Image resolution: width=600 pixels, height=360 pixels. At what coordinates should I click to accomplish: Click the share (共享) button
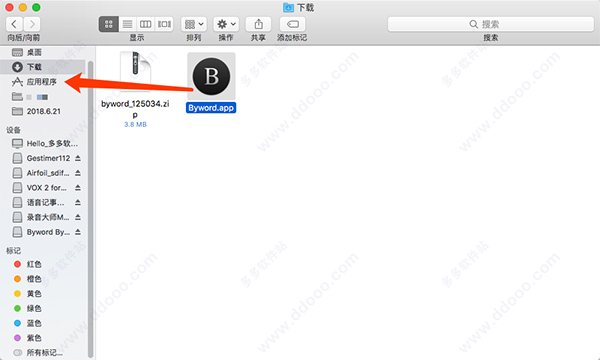click(259, 24)
